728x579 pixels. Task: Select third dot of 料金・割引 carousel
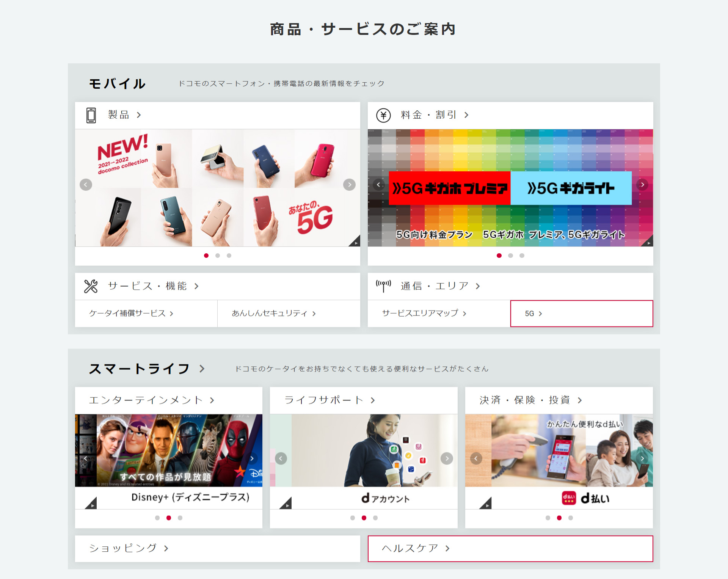tap(522, 256)
